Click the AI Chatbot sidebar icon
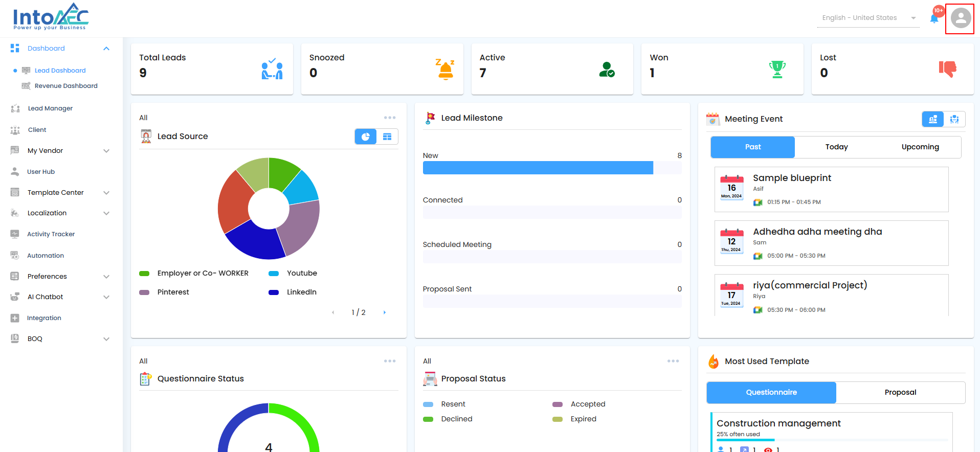Screen dimensions: 980x452 (15, 297)
